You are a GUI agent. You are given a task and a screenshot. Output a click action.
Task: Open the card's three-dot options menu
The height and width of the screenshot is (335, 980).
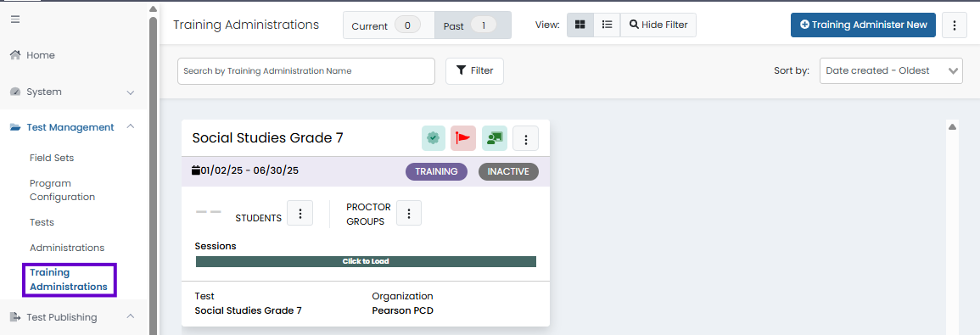coord(525,138)
